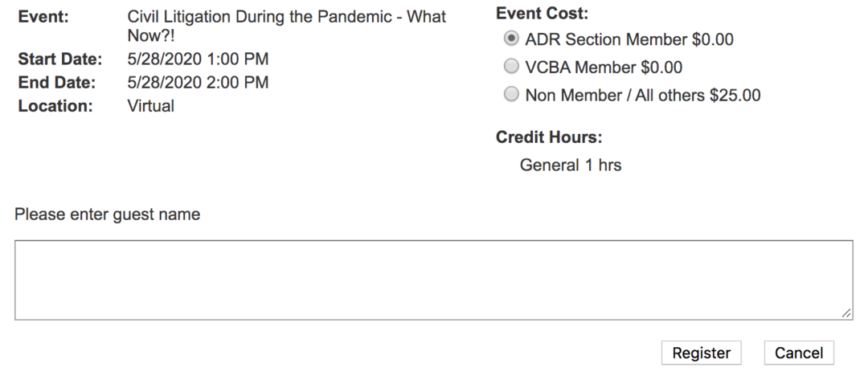Click the 'Event Cost:' heading

click(x=542, y=14)
